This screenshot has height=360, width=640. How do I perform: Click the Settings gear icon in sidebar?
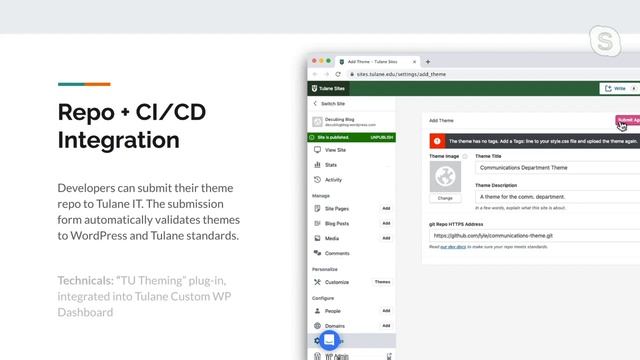317,341
